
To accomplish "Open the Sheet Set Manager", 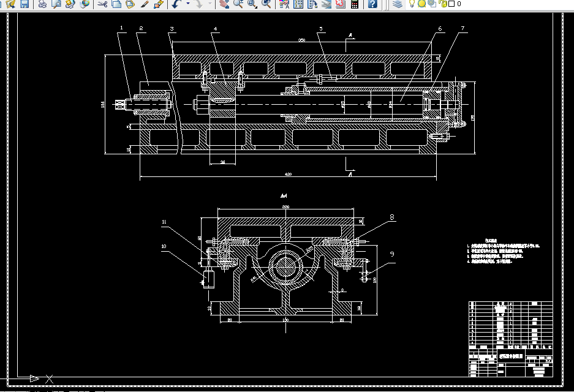I will point(326,4).
